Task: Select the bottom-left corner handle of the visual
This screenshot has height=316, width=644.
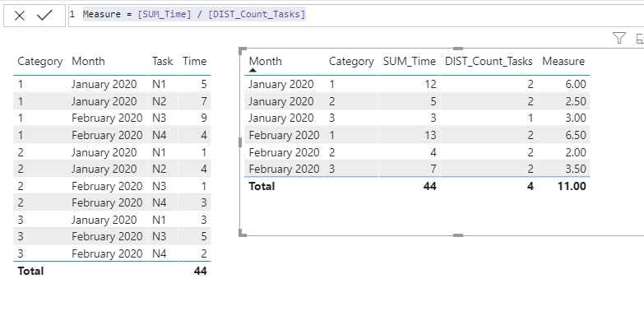Action: (x=243, y=233)
